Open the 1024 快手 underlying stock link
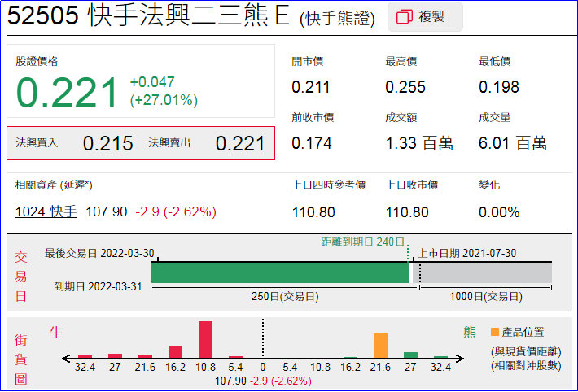Image resolution: width=578 pixels, height=392 pixels. [x=46, y=211]
